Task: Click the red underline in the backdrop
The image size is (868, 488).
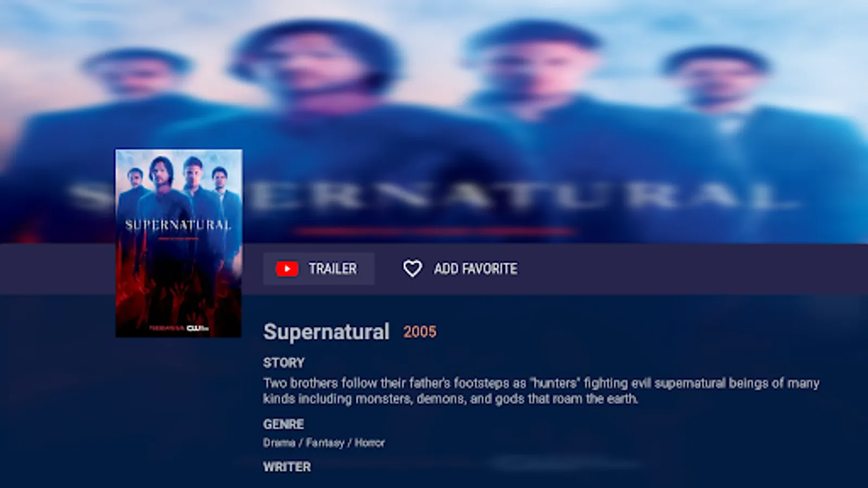Action: pos(434,232)
